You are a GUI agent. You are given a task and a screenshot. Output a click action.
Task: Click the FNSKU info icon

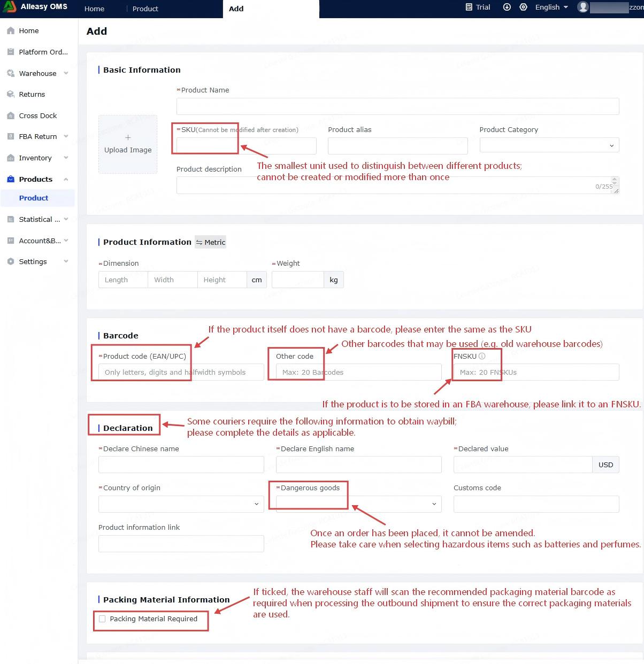click(x=482, y=356)
